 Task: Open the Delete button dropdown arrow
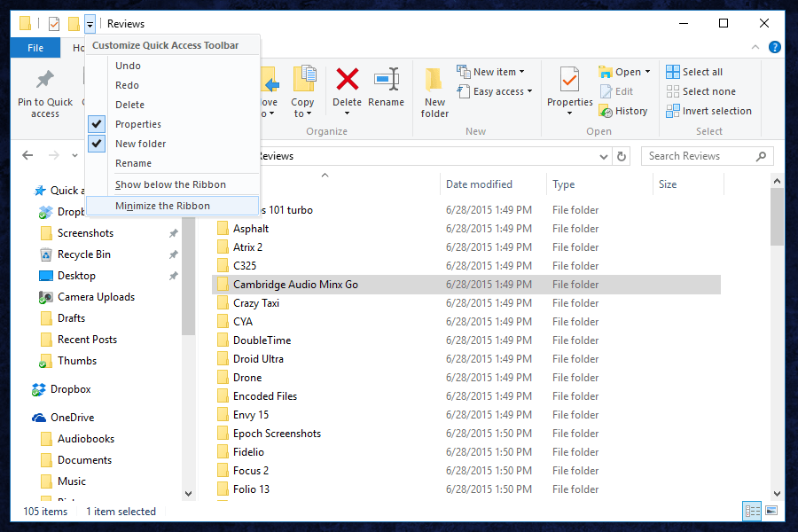point(347,113)
